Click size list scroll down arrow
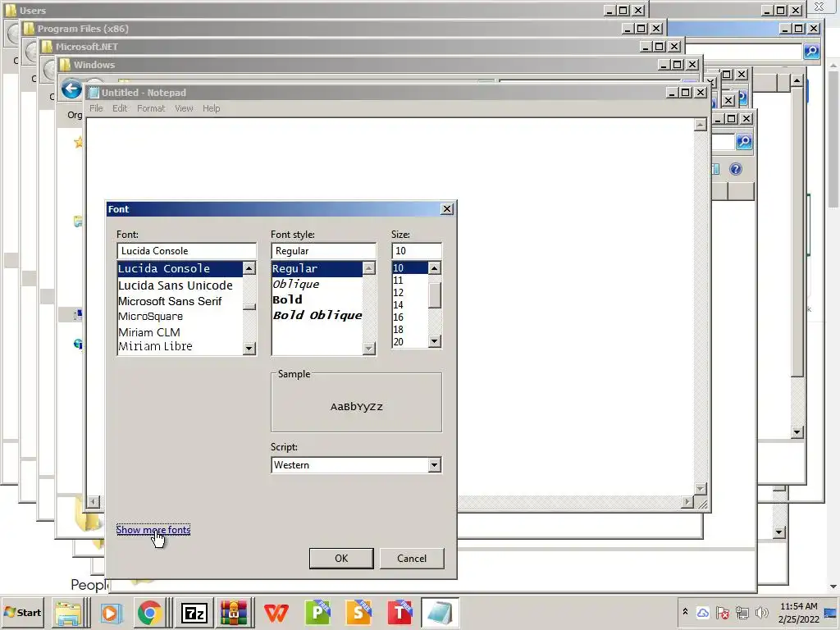The image size is (840, 630). 435,341
